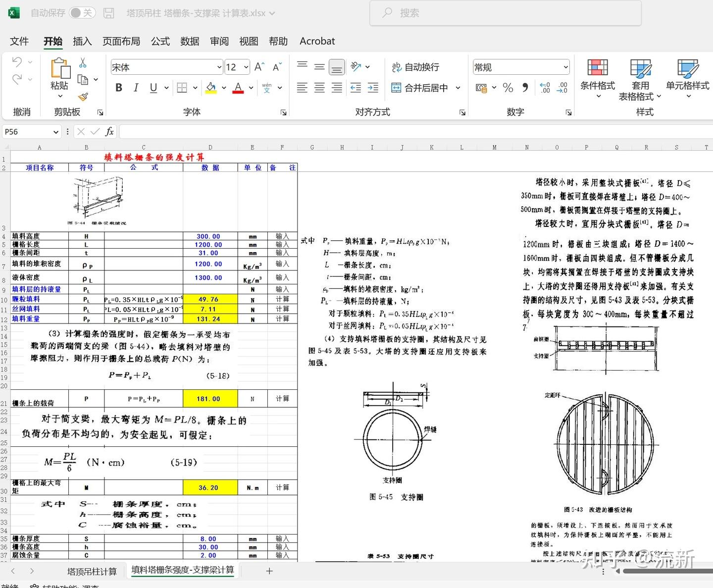Viewport: 713px width, 588px height.
Task: Toggle 自动换行 (Wrap Text)
Action: point(416,66)
